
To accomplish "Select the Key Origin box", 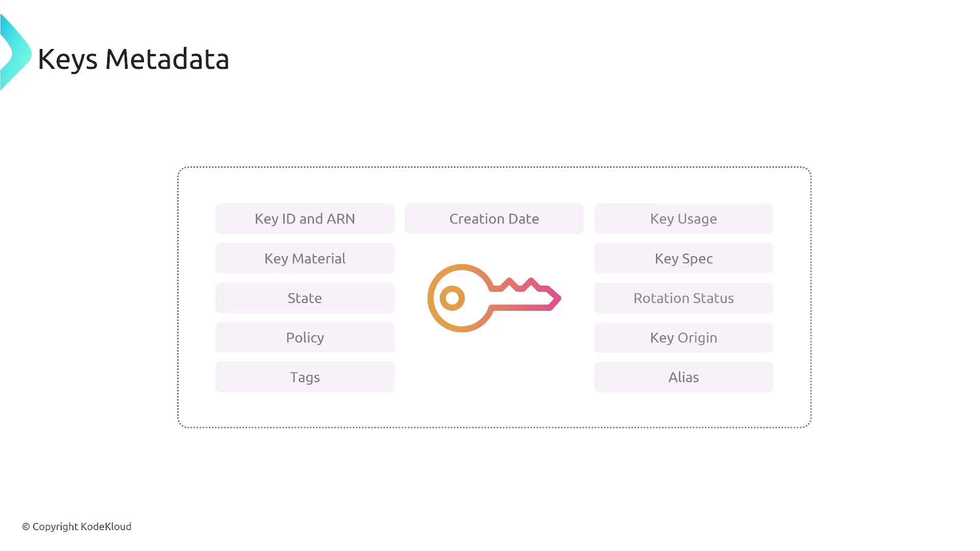I will point(683,338).
